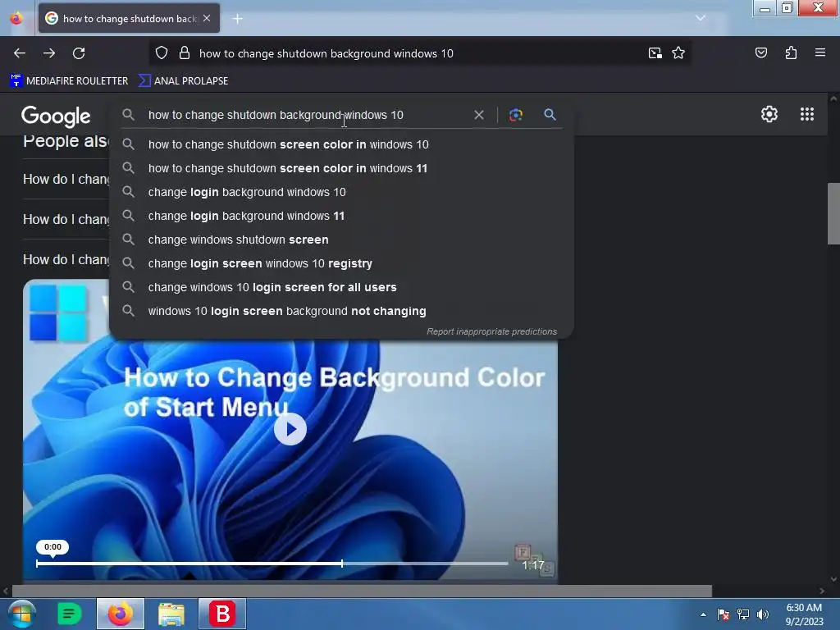Open Firefox application hamburger menu

pos(819,53)
